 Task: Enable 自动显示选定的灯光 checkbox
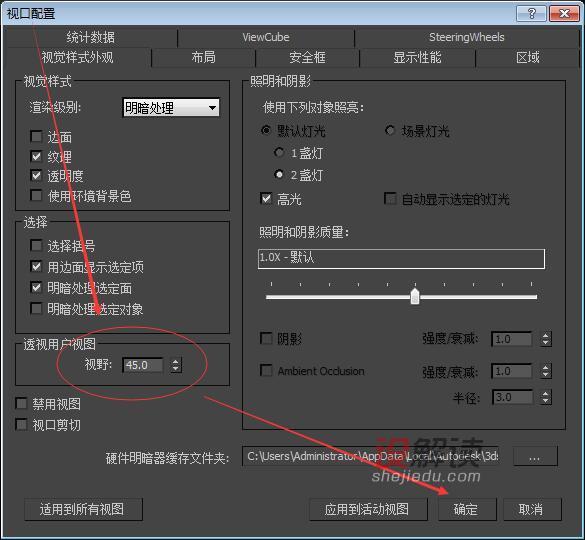(390, 199)
